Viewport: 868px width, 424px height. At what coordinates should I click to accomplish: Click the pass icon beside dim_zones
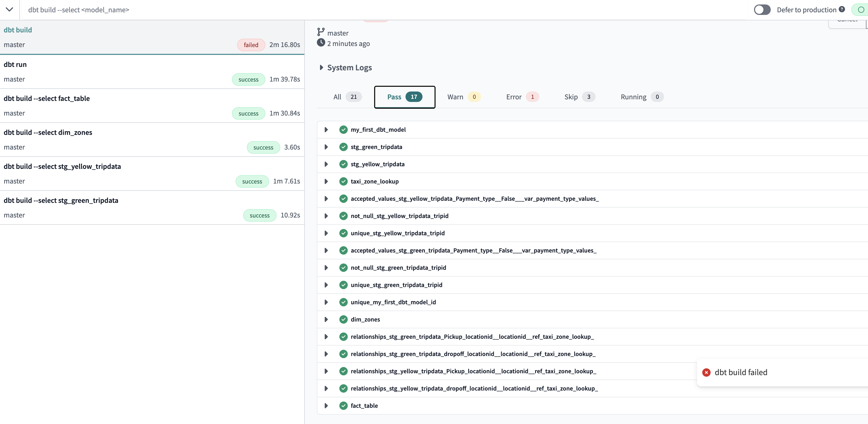click(343, 319)
